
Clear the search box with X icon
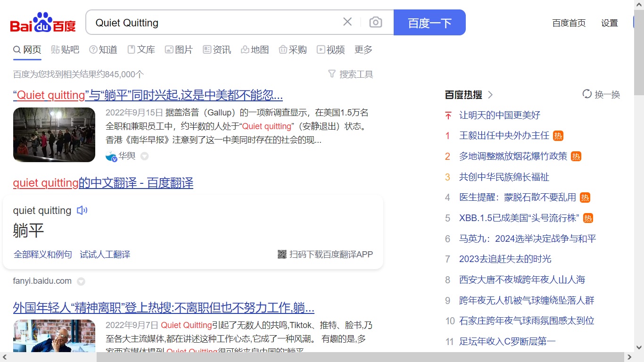click(347, 22)
